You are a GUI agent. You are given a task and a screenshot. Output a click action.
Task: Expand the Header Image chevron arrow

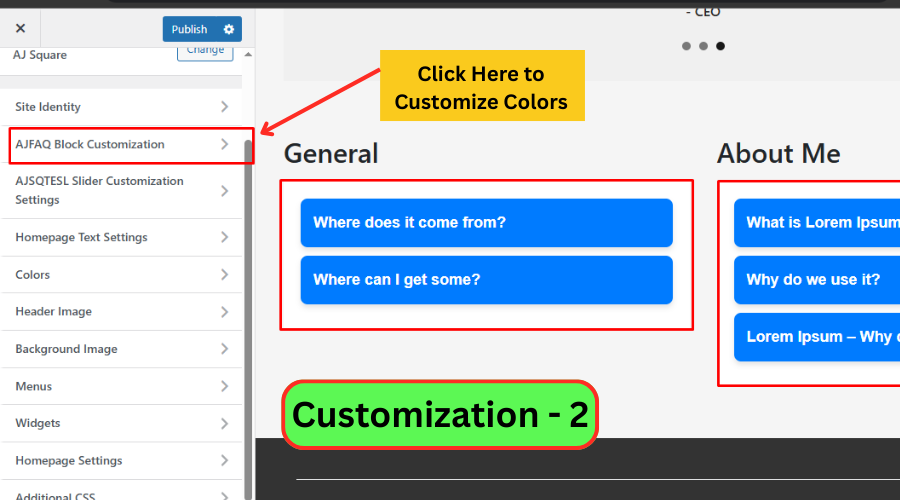coord(224,312)
